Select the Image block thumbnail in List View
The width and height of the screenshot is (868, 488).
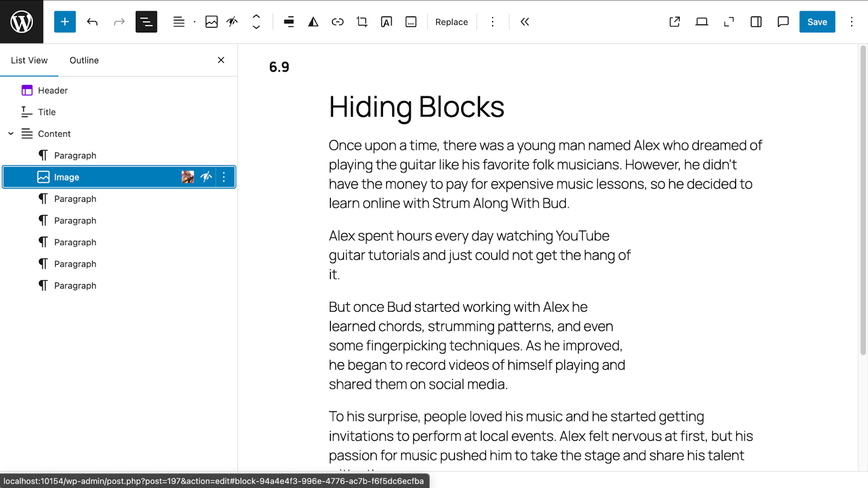click(x=188, y=177)
